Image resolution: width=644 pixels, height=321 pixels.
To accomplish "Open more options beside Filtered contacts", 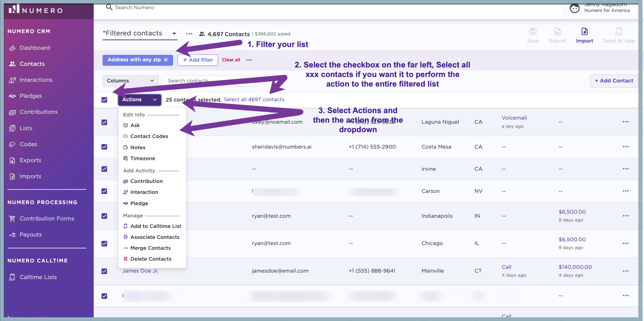I will pos(189,34).
